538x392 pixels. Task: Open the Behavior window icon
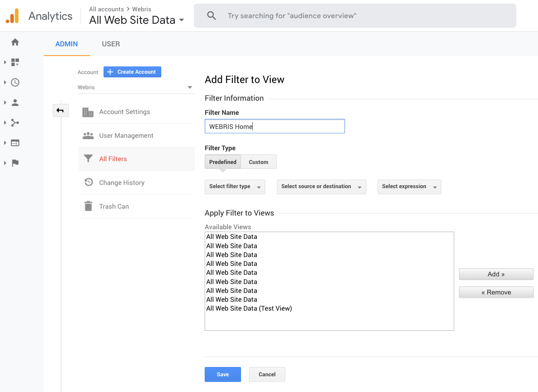tap(15, 143)
